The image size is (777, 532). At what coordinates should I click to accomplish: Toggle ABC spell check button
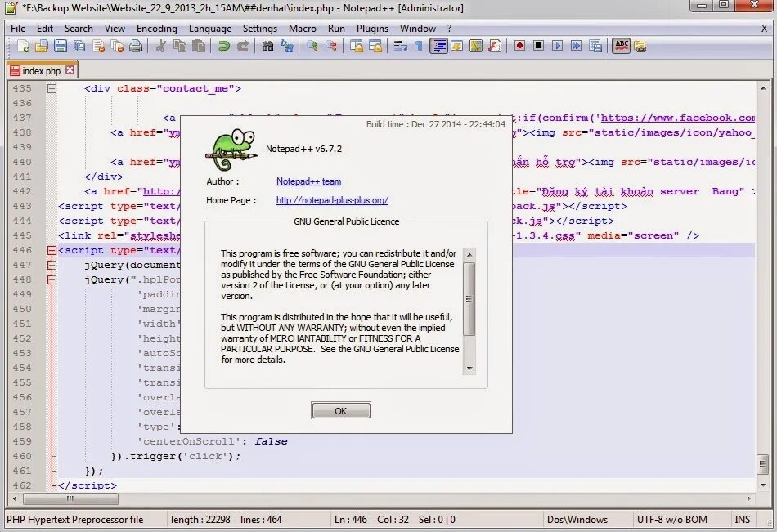621,47
